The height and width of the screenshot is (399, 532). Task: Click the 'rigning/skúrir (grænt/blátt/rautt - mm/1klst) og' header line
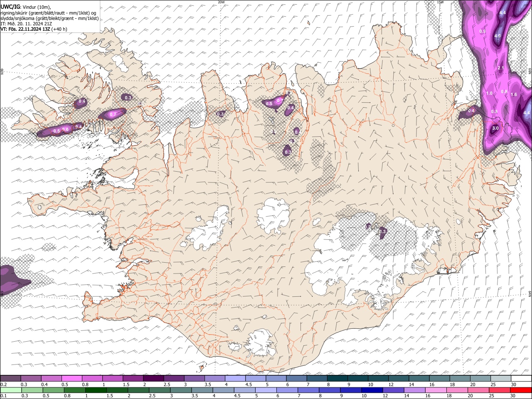click(48, 13)
